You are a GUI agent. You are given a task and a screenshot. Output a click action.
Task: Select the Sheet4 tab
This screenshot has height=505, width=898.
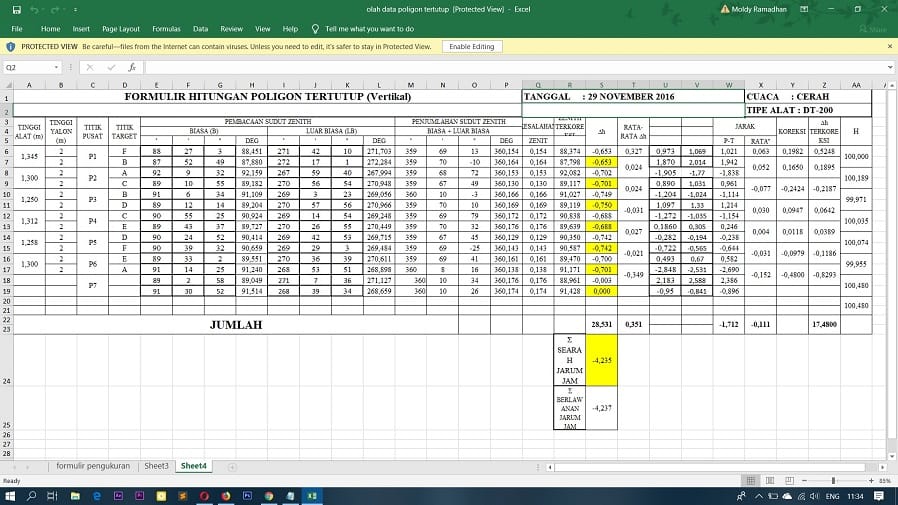[194, 466]
